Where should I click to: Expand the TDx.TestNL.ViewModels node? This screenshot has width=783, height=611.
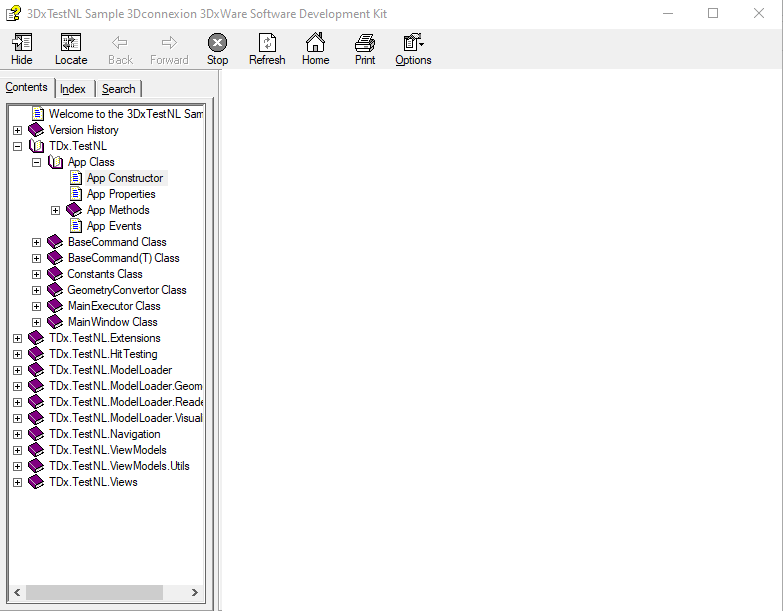coord(17,450)
